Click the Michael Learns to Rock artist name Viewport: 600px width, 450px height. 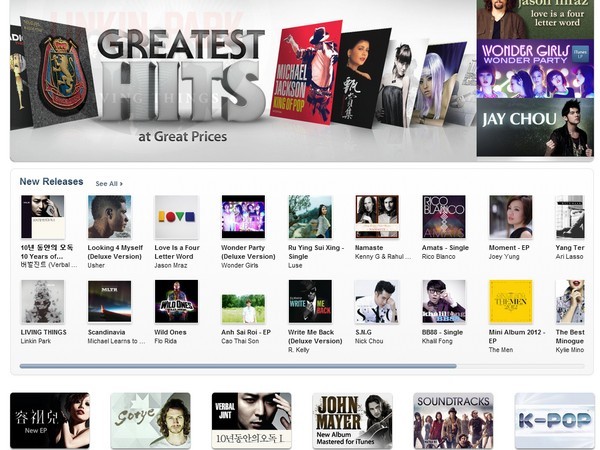(x=116, y=341)
